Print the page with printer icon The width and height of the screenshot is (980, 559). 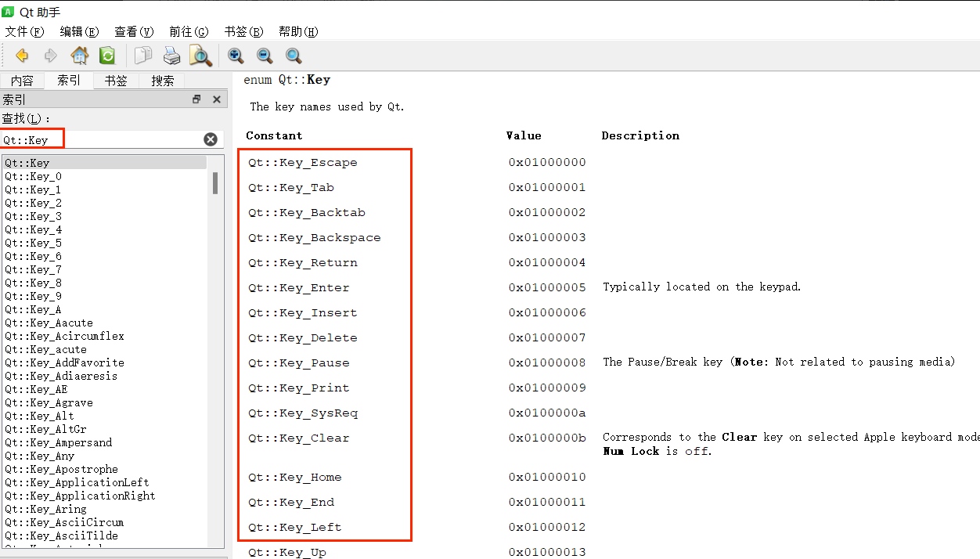pyautogui.click(x=171, y=56)
